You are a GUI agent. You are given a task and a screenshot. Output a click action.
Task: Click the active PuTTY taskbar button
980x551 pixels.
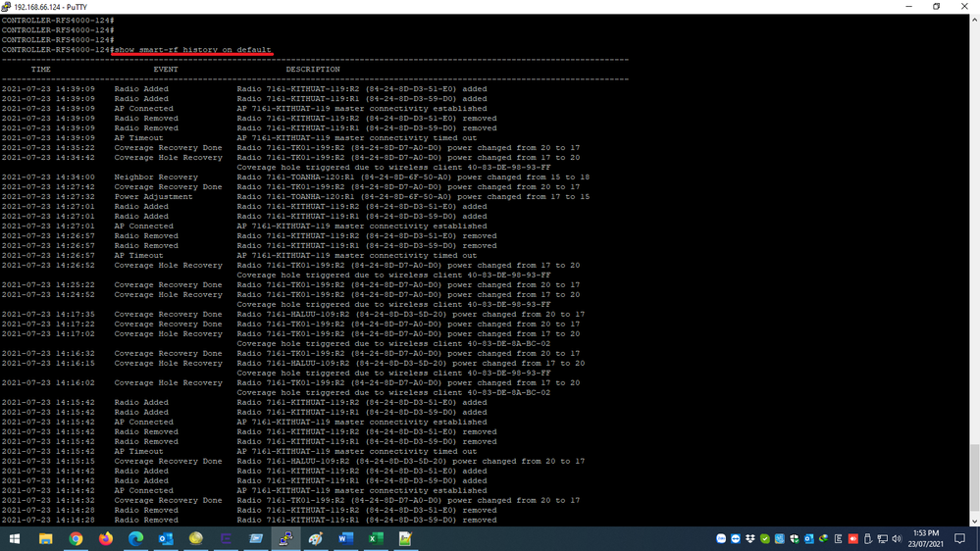coord(285,538)
